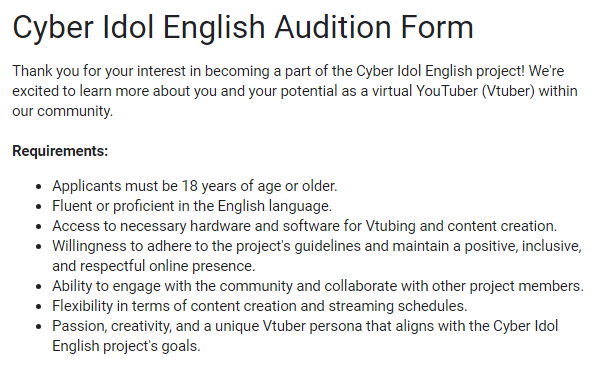Click the Flexibility in terms of content line

coord(260,306)
